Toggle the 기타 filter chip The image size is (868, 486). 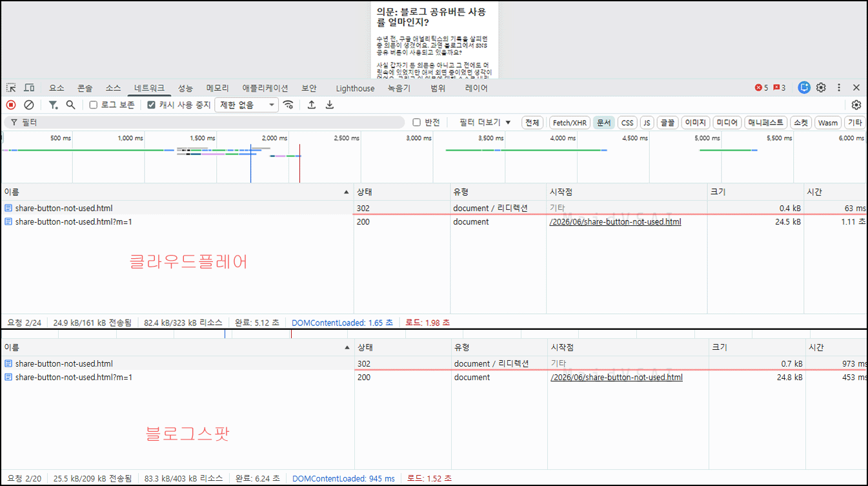(x=855, y=123)
